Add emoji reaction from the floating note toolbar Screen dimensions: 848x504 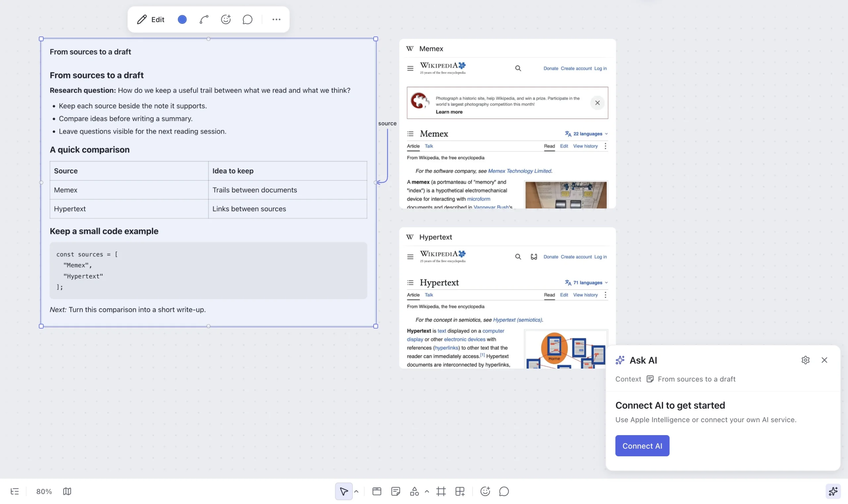(226, 19)
